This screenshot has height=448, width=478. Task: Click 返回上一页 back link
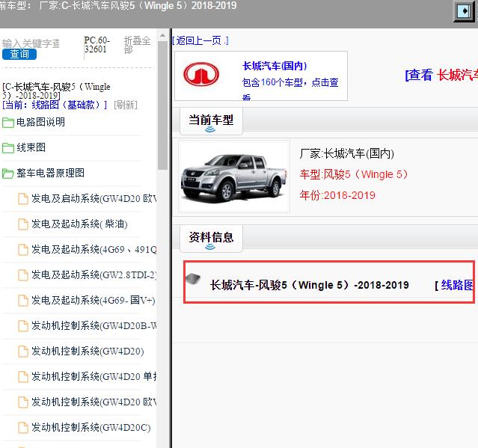coord(200,40)
